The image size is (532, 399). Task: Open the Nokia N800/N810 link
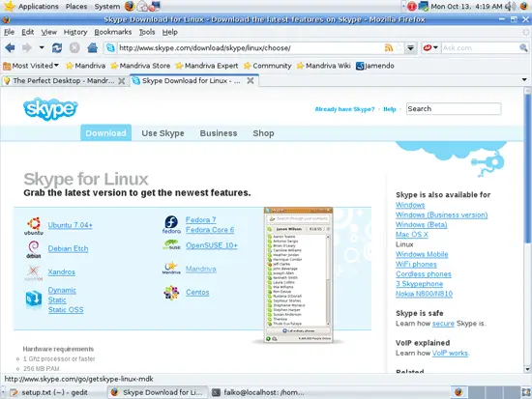(424, 294)
